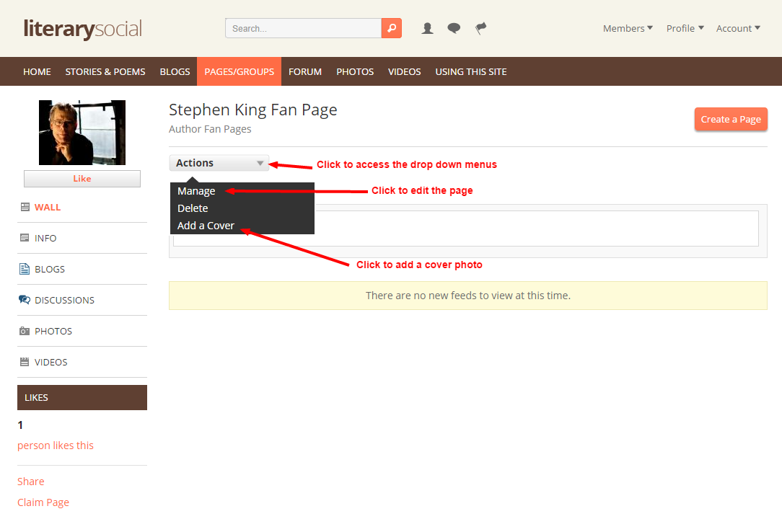Click the Claim Page link

coord(43,502)
